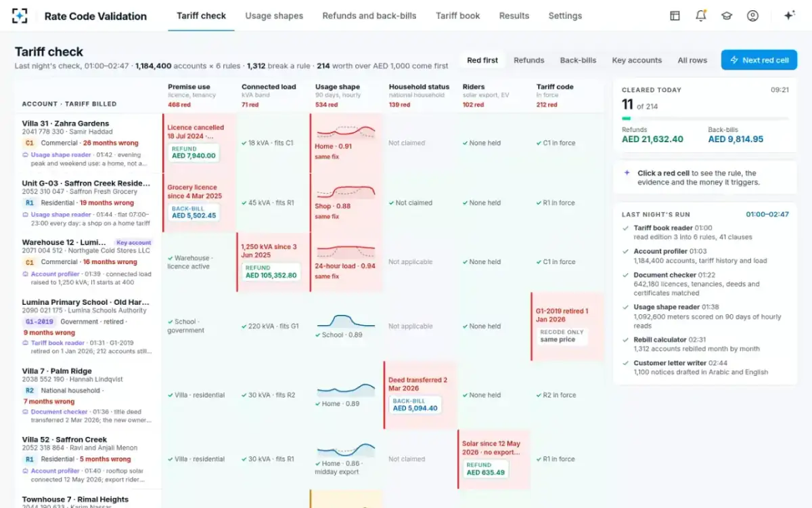Select the Villa 52 · Saffron Creek account name

tap(64, 440)
